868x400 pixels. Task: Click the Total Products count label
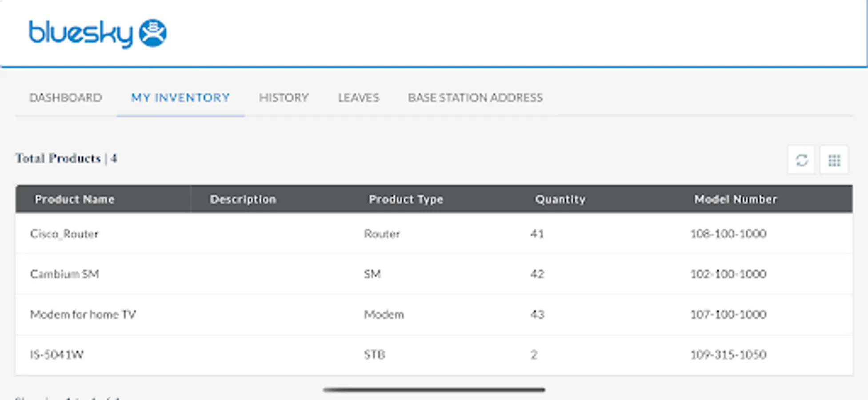pos(66,159)
